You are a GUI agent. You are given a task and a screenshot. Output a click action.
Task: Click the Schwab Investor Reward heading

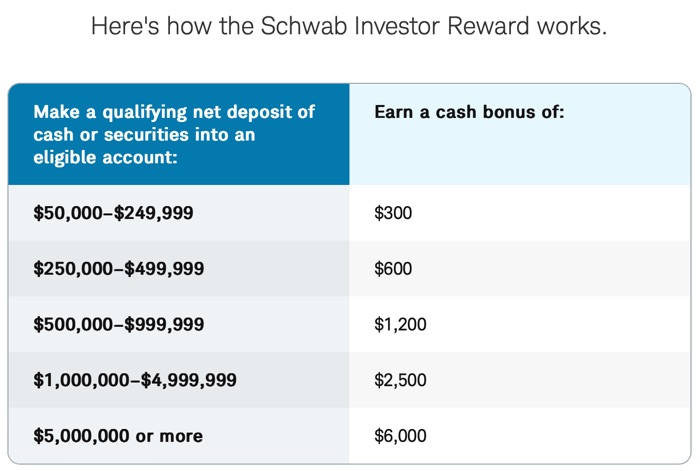[349, 26]
